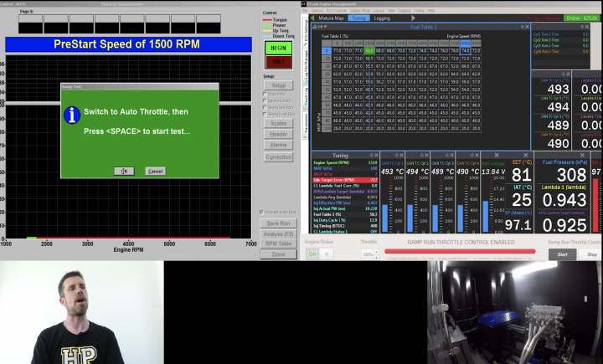Open the Scales settings button
Viewport: 603px width, 364px height.
point(278,123)
